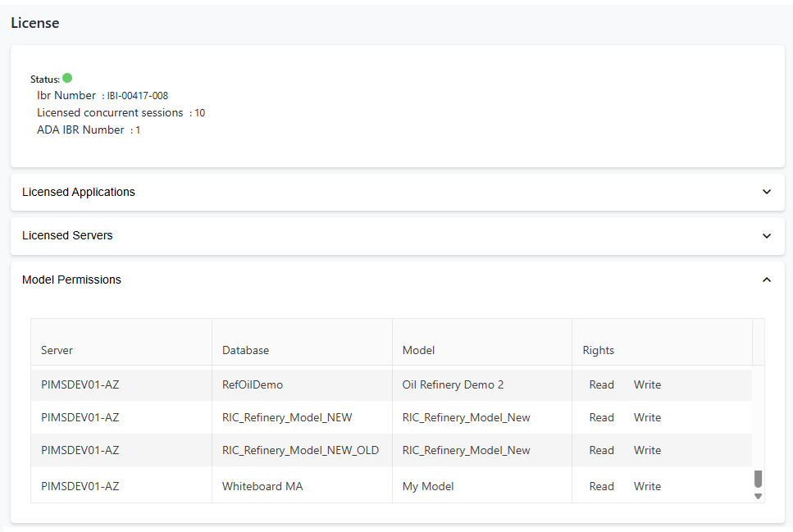793x532 pixels.
Task: Expand the Licensed Servers chevron
Action: pos(767,236)
